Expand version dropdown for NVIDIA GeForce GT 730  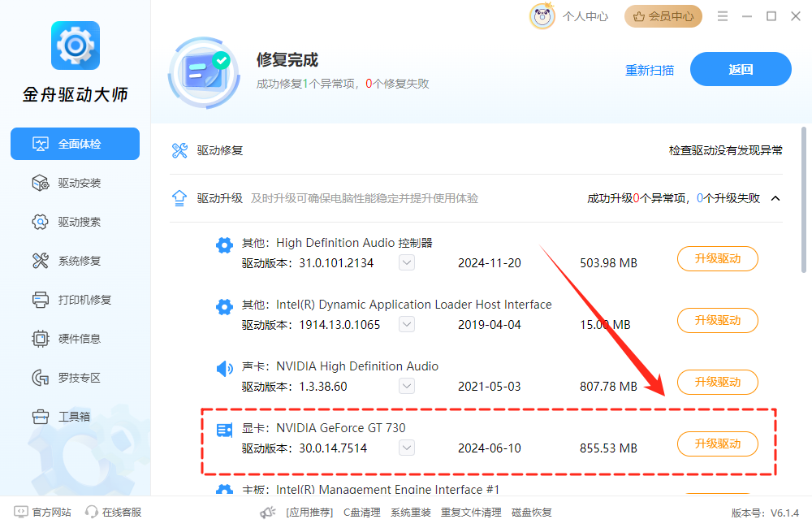pos(406,448)
